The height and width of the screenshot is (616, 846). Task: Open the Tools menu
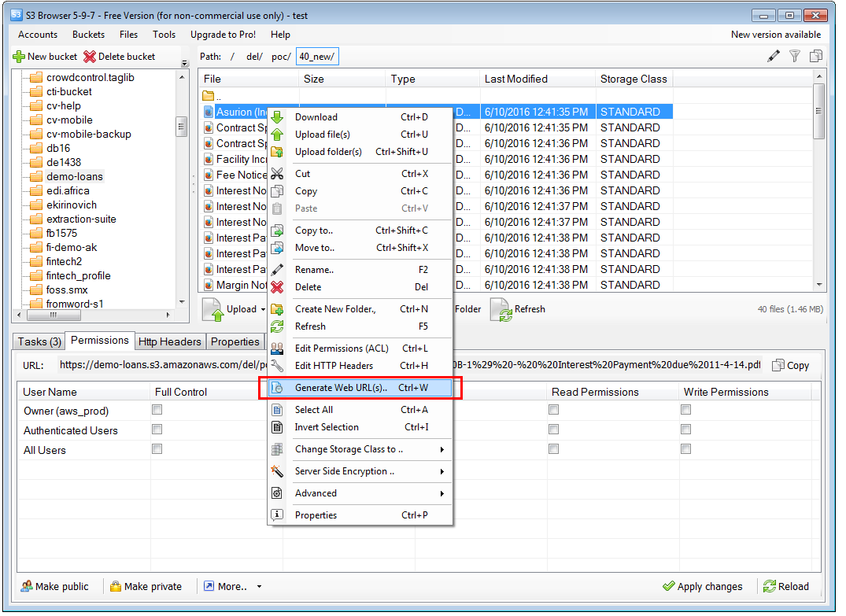[x=164, y=35]
